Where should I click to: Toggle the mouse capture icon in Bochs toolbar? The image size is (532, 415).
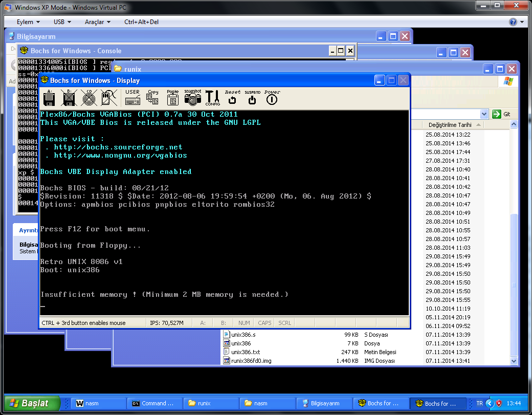pos(109,98)
